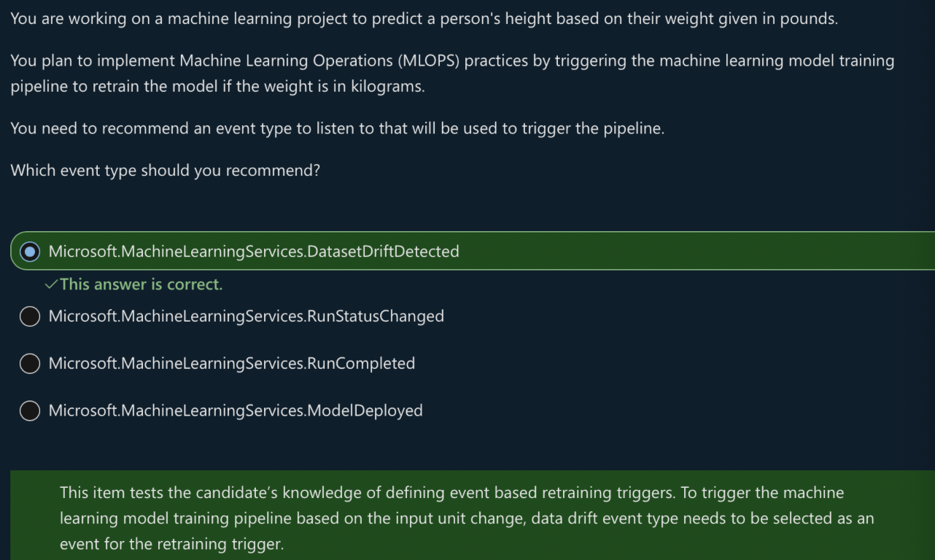Click the green explanation box
The width and height of the screenshot is (935, 560).
(x=472, y=518)
